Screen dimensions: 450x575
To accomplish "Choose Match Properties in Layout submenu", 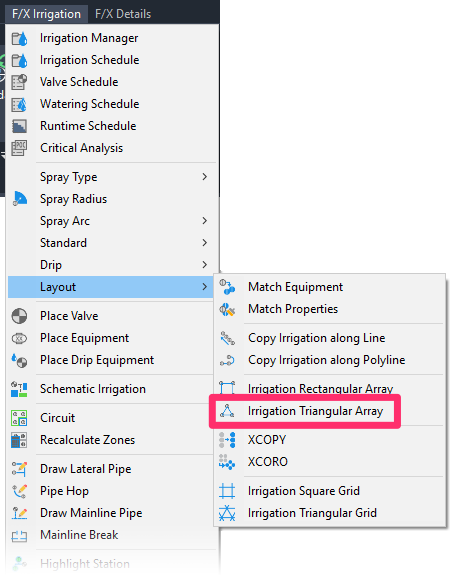I will coord(329,309).
